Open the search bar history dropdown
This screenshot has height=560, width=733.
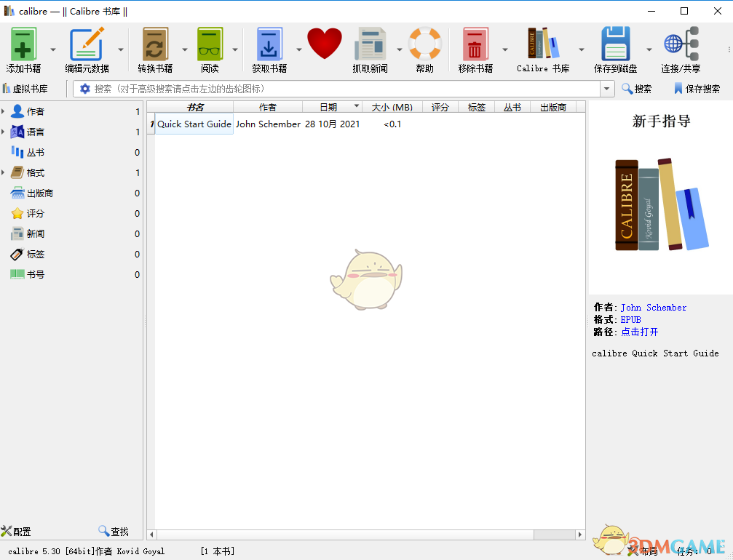(606, 88)
